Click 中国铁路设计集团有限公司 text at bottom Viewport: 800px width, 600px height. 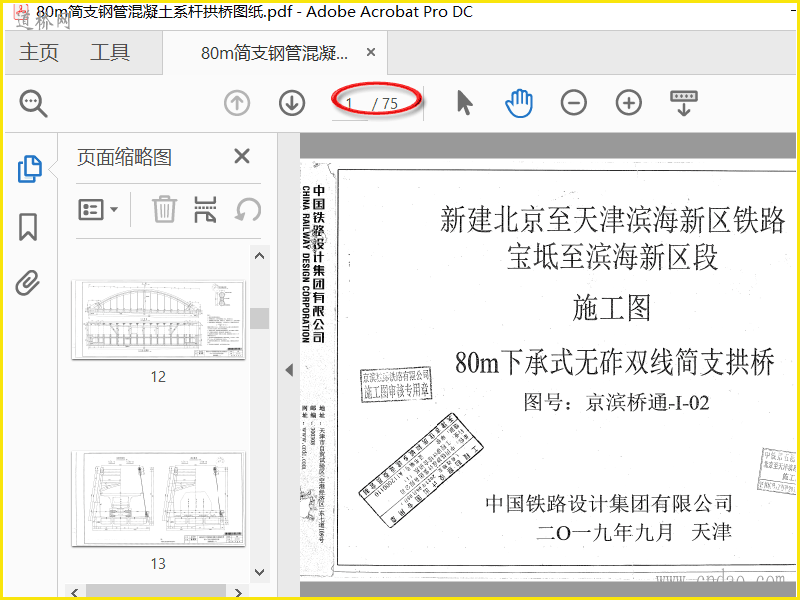(609, 504)
